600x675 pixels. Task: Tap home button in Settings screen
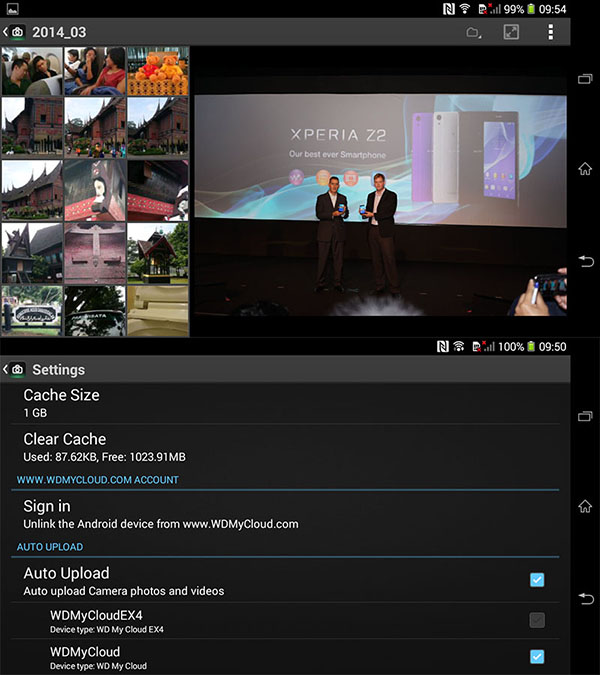[585, 506]
